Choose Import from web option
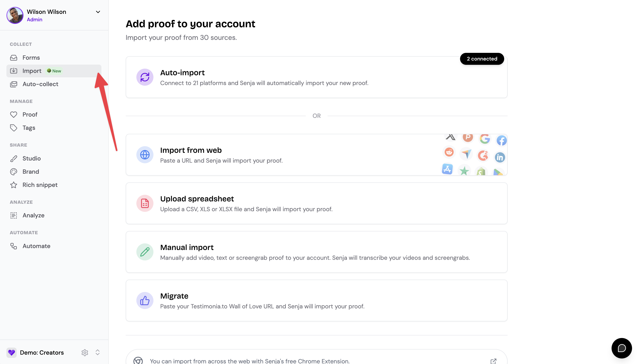The width and height of the screenshot is (638, 364). [316, 155]
